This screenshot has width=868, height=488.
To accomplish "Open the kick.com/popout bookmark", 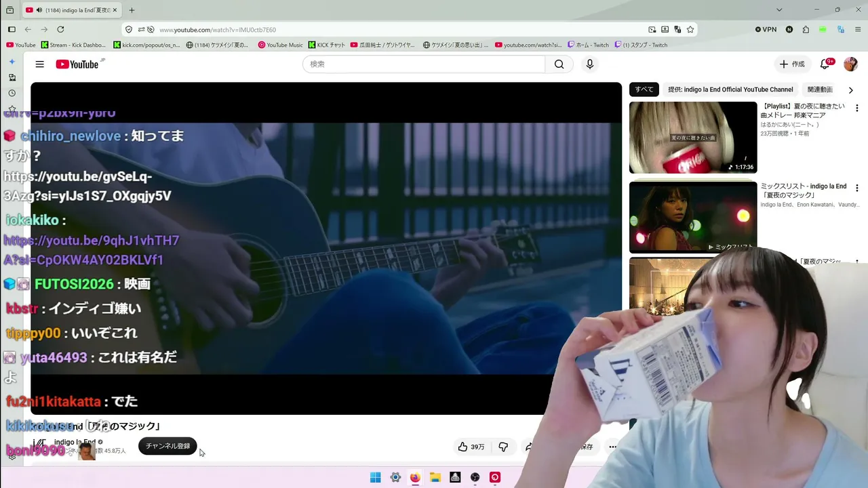I will coord(146,45).
